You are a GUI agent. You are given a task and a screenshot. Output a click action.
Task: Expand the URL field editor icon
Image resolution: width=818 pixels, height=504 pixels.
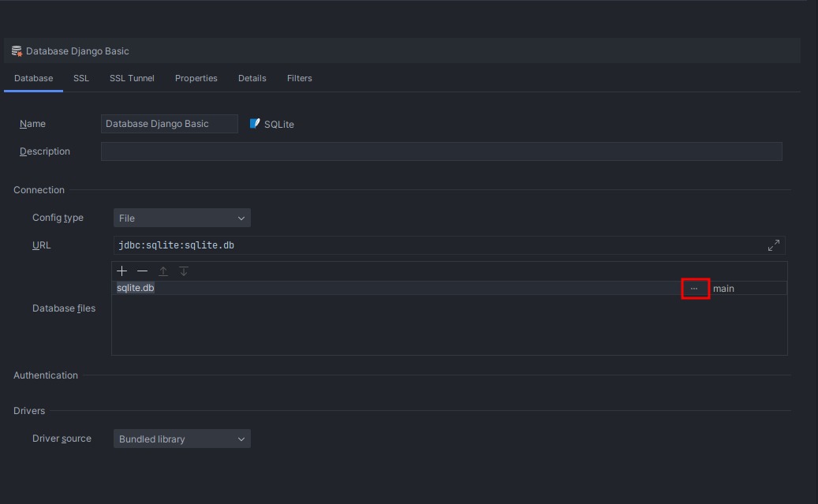point(774,245)
